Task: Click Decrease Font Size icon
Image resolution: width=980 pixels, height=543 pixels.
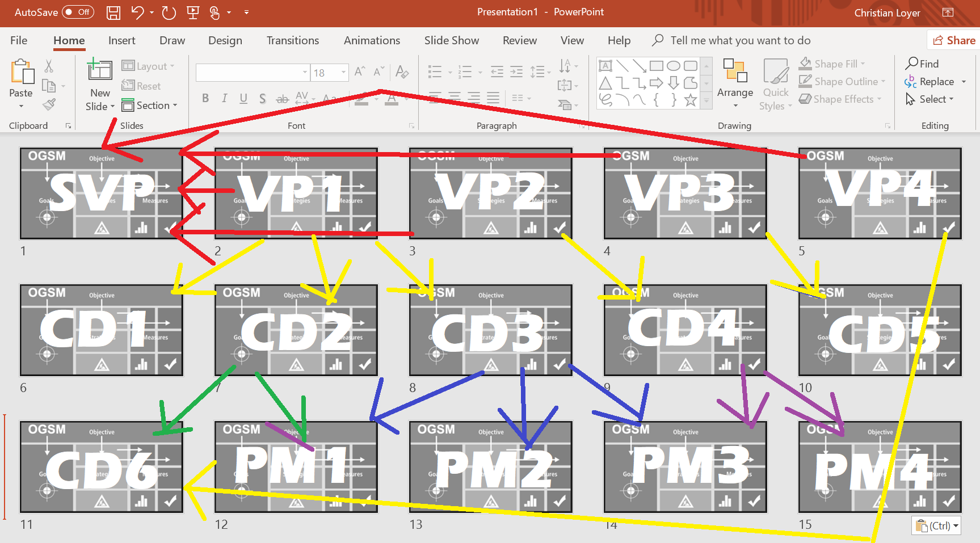Action: point(378,71)
